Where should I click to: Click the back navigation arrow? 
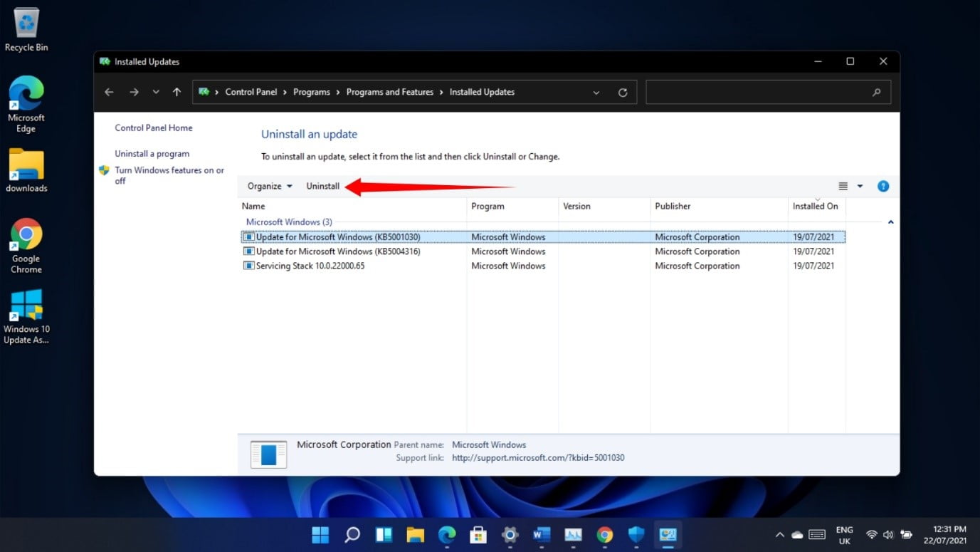[x=108, y=92]
